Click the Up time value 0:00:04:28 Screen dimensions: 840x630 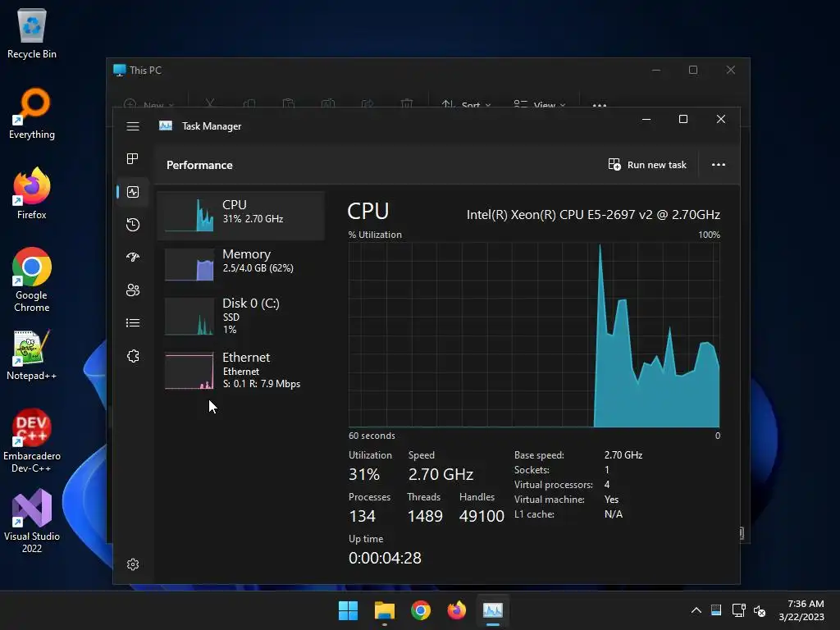pyautogui.click(x=385, y=558)
